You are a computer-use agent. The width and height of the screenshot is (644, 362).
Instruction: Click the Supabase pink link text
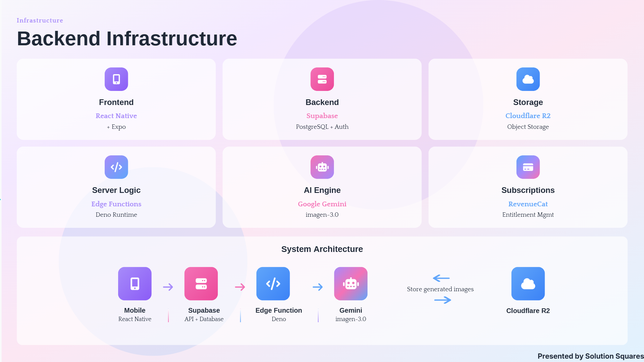[322, 116]
